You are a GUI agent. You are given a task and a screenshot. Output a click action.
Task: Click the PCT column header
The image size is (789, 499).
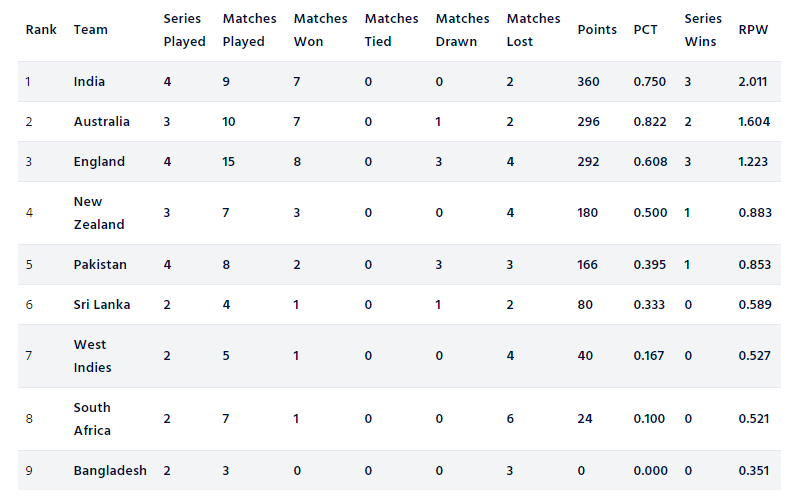pos(646,30)
